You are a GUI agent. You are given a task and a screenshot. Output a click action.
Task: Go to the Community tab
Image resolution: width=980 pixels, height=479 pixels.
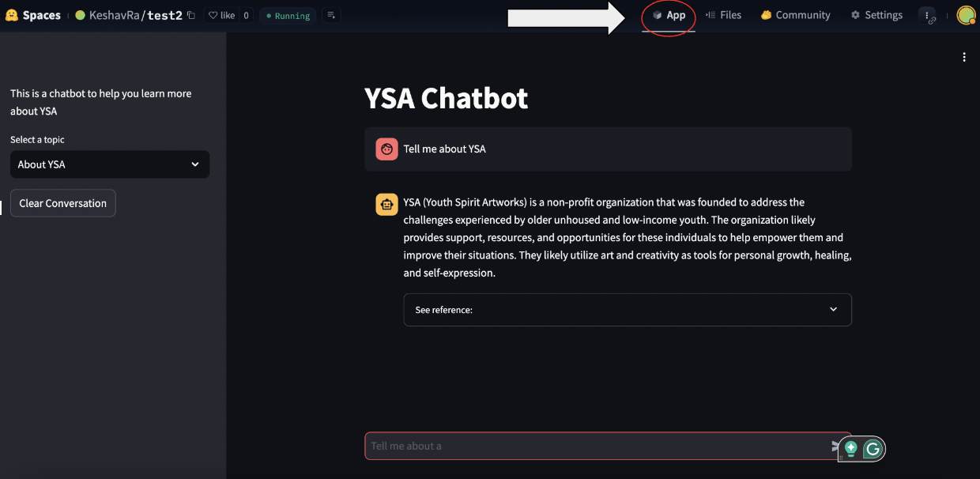point(795,15)
